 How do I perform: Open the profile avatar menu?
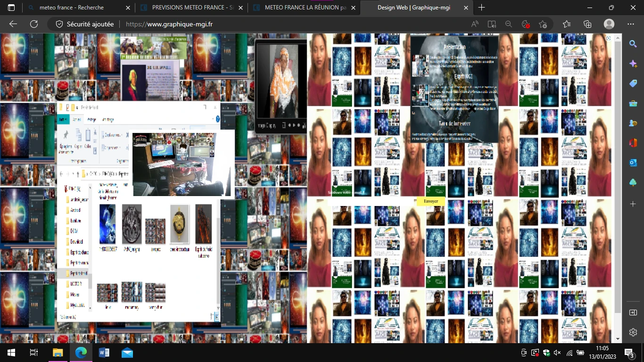point(609,24)
